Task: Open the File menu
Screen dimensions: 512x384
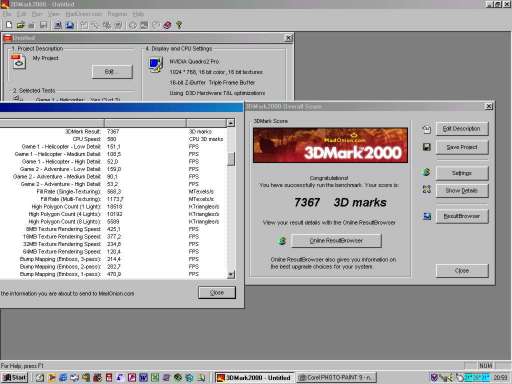Action: [7, 14]
